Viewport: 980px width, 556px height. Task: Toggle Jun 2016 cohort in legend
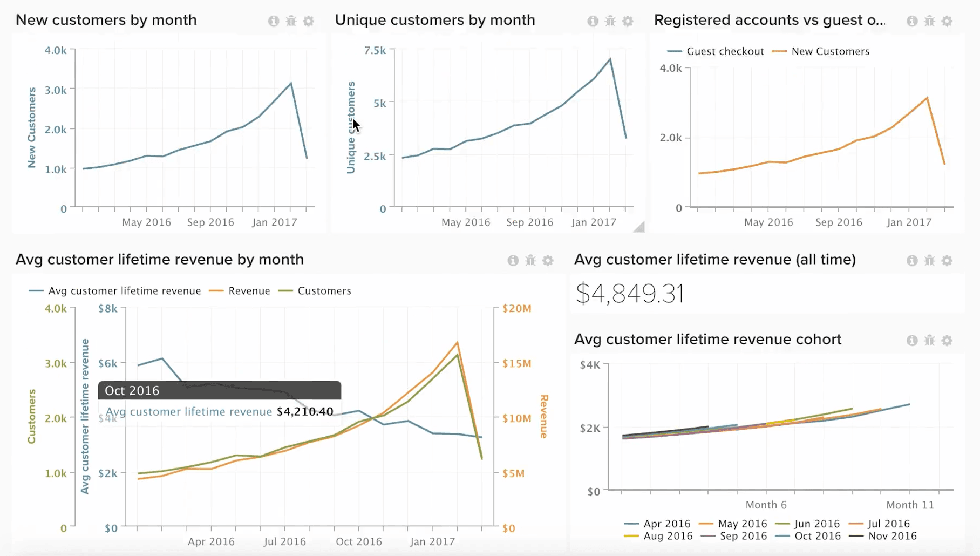tap(807, 524)
